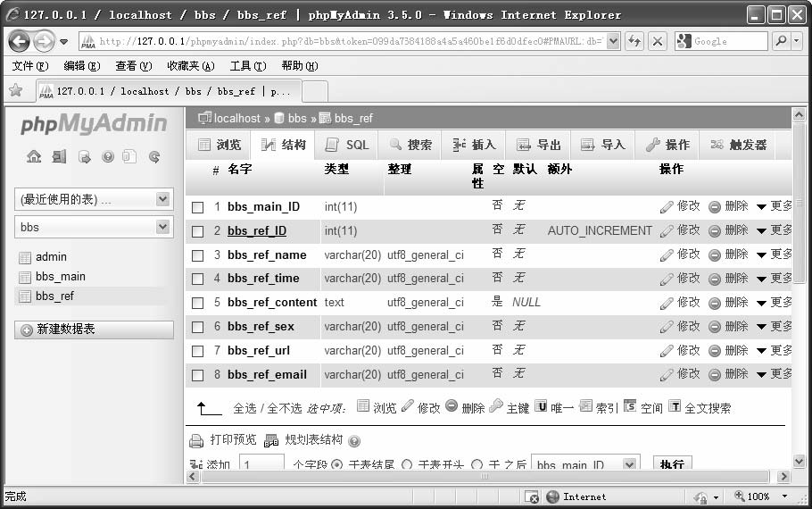Click the delete icon for bbs_ref_ID row
The width and height of the screenshot is (812, 509).
pyautogui.click(x=714, y=231)
